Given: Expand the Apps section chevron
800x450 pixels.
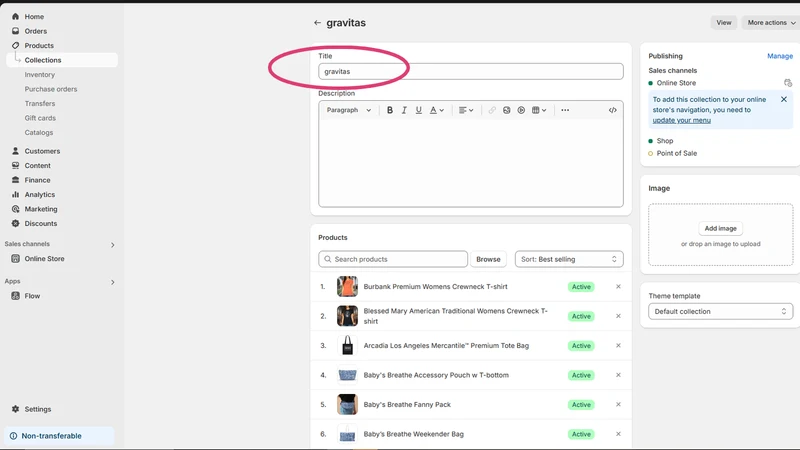Looking at the screenshot, I should coord(113,282).
